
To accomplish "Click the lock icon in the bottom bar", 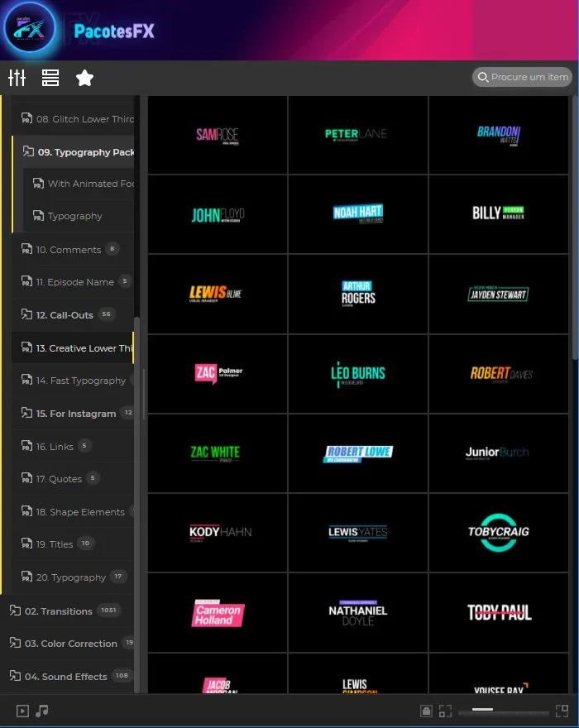I will pos(426,711).
